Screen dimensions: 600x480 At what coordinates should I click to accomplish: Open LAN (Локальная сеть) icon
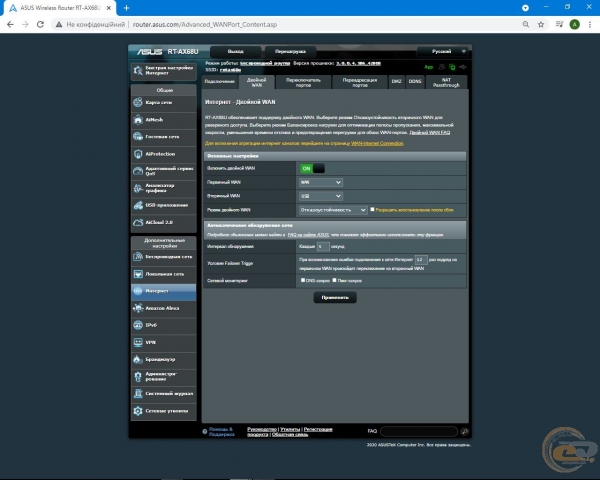(x=138, y=274)
